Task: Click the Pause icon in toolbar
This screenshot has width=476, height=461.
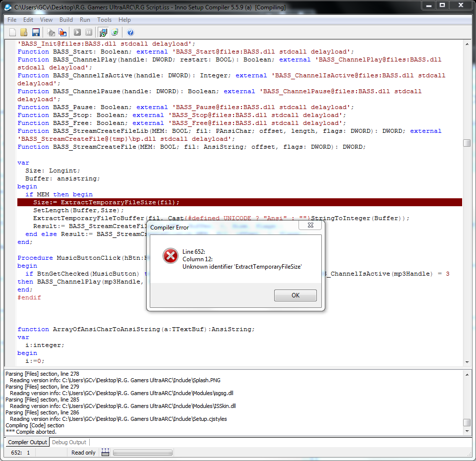Action: [89, 32]
